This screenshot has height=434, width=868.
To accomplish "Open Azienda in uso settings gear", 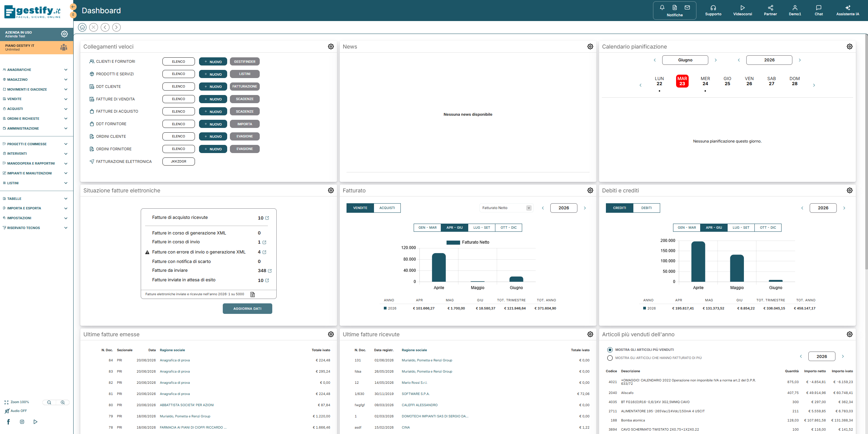I will coord(64,34).
